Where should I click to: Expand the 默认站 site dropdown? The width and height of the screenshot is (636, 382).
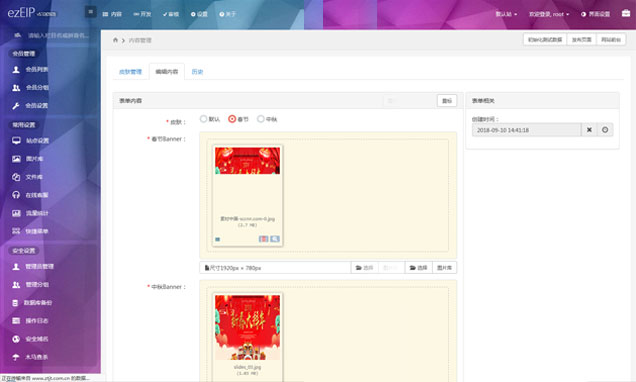[506, 14]
